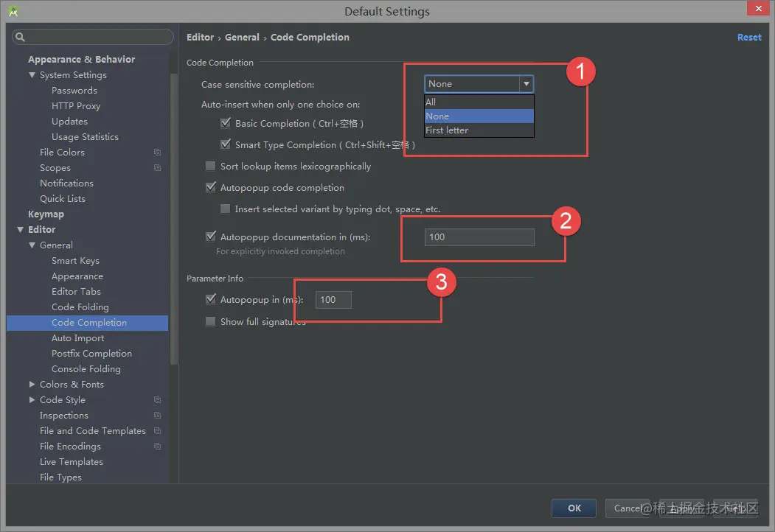The width and height of the screenshot is (775, 532).
Task: Choose All in the case sensitivity list
Action: point(479,102)
